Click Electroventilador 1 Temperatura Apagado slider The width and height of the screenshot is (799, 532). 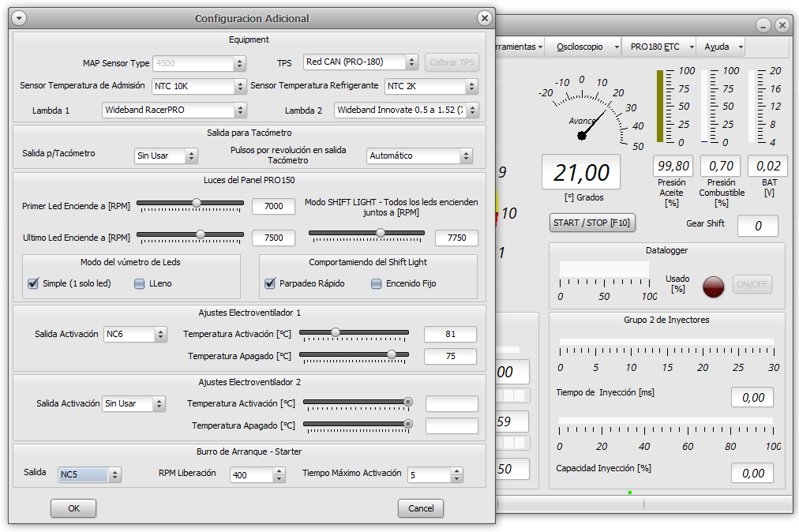354,357
